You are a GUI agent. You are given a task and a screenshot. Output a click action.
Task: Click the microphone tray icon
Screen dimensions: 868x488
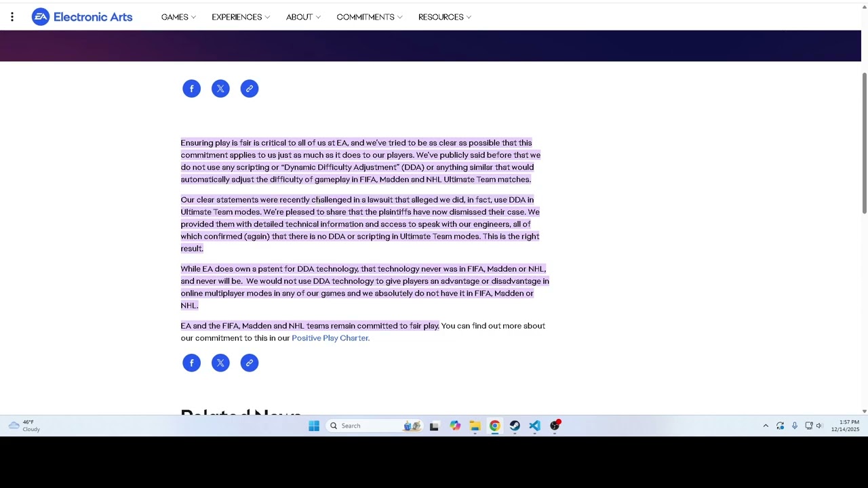[795, 426]
